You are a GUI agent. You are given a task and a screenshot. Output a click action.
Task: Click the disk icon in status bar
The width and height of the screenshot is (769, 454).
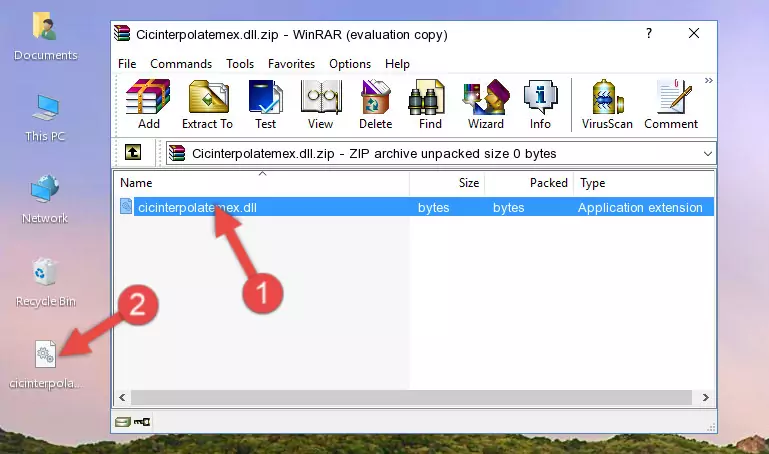(123, 422)
